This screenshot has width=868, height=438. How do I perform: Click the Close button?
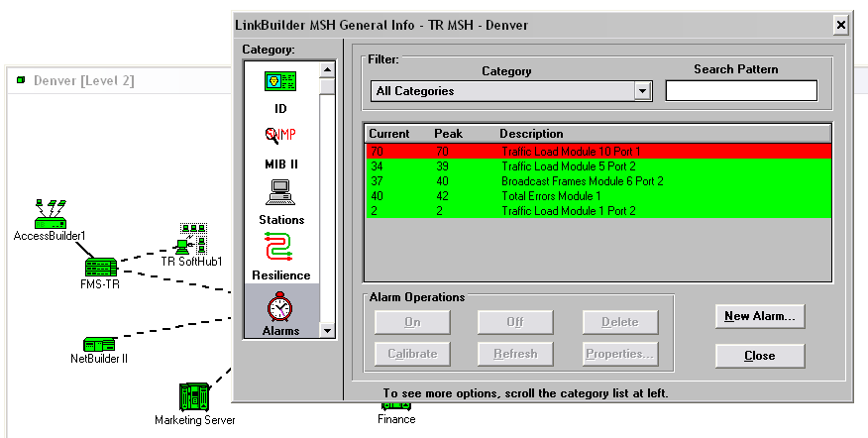click(759, 356)
